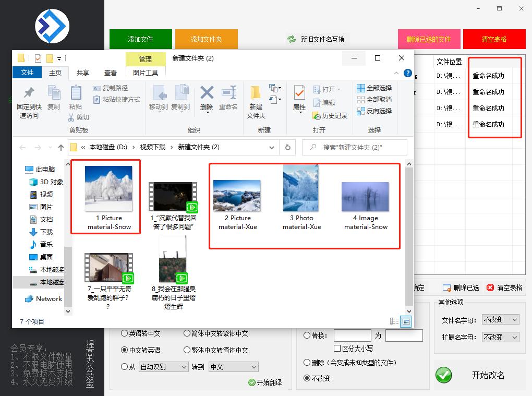Select the 3 Photo material-Xue thumbnail
Image resolution: width=532 pixels, height=396 pixels.
301,188
